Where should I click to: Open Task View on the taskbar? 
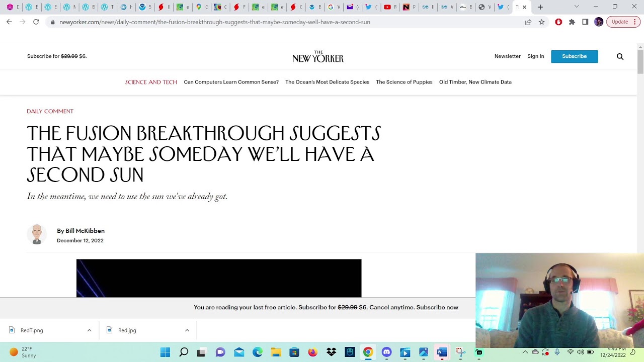(x=201, y=352)
